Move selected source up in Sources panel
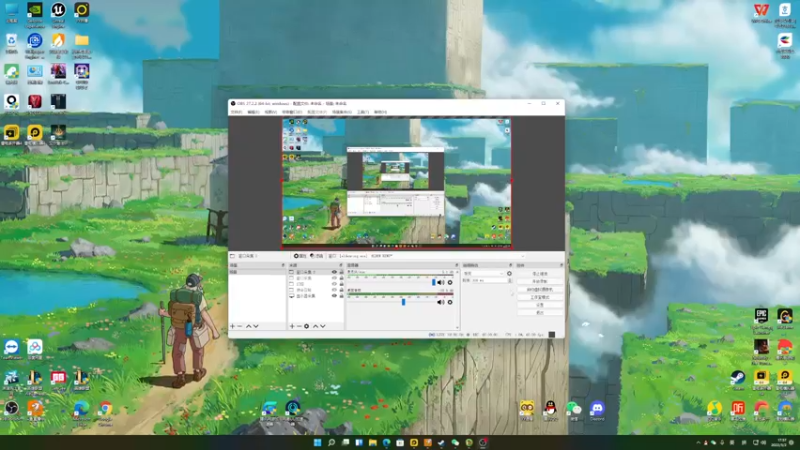Image resolution: width=800 pixels, height=450 pixels. coord(315,326)
